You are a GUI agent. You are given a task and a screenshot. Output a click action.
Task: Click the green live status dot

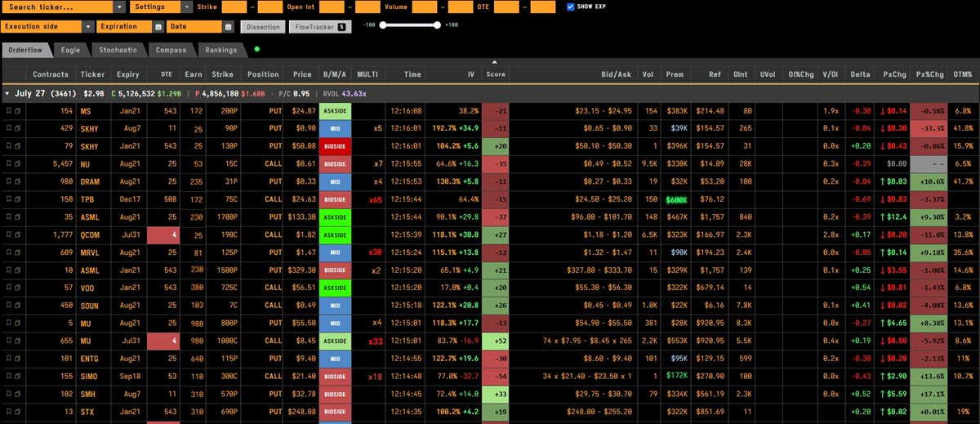(x=256, y=50)
